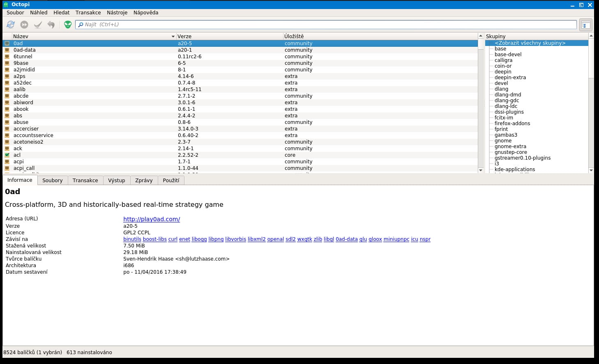The width and height of the screenshot is (599, 364).
Task: Click the status icon beside acetoneiso2
Action: [x=7, y=142]
